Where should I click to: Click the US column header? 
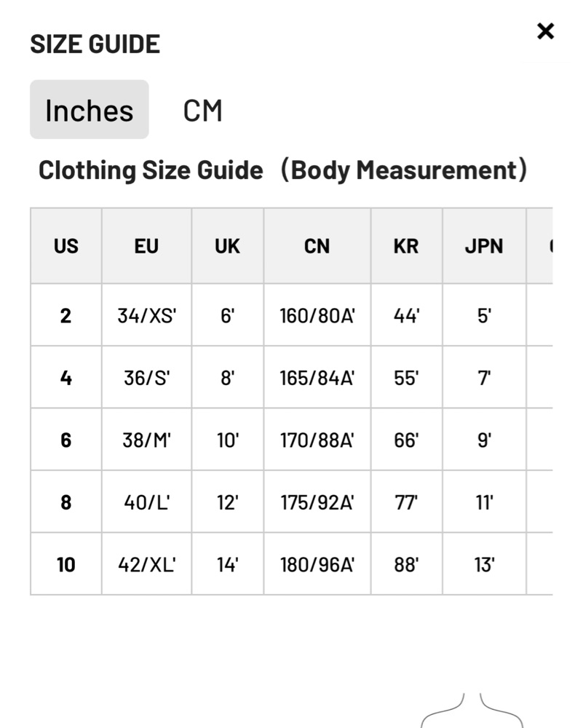66,246
